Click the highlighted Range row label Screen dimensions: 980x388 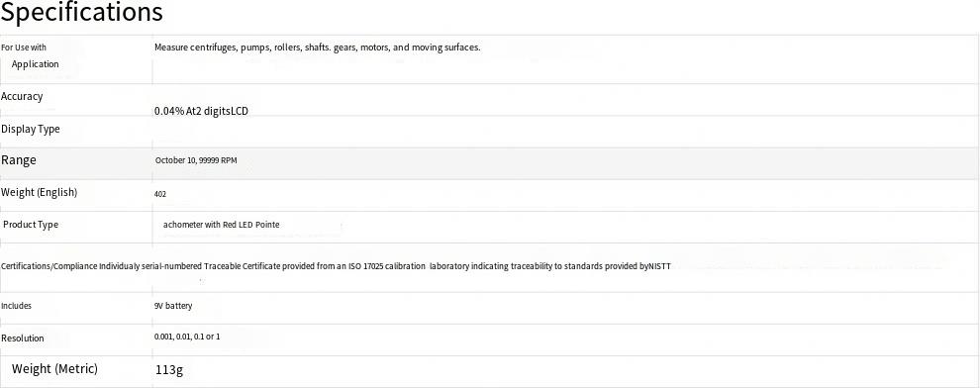tap(19, 160)
